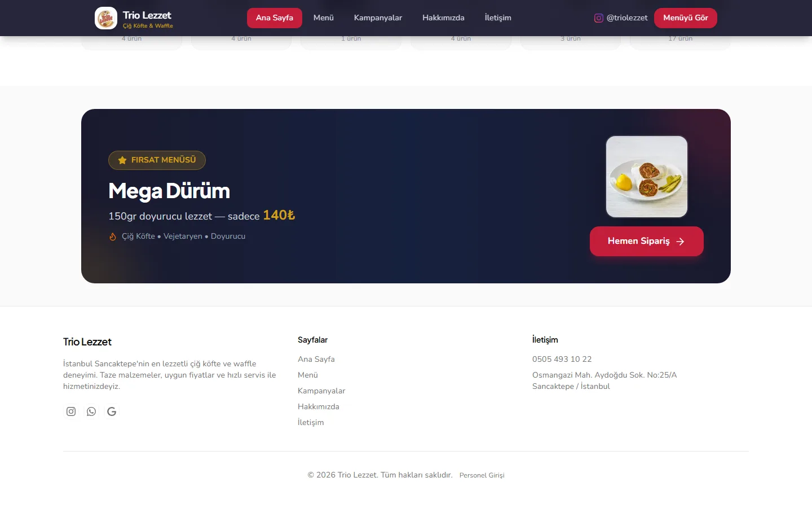812x508 pixels.
Task: Go to the Ana Sayfa navigation tab
Action: pos(275,18)
